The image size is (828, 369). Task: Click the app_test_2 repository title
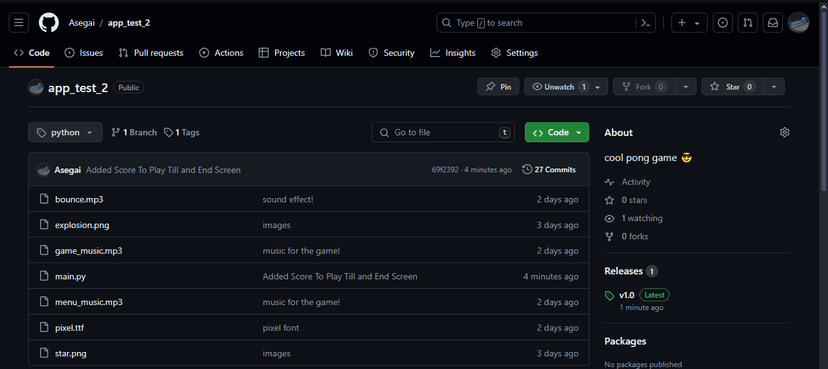[78, 88]
